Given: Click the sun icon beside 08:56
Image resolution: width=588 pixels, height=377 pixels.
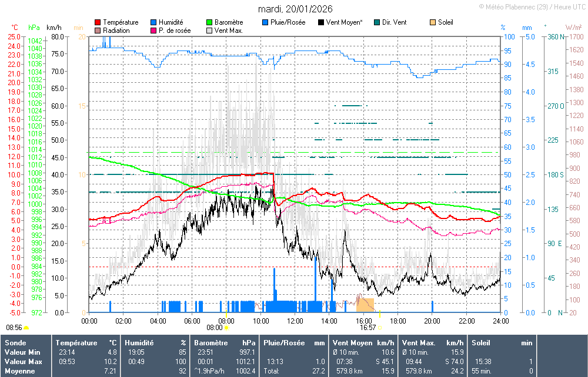Looking at the screenshot, I should pyautogui.click(x=26, y=328).
